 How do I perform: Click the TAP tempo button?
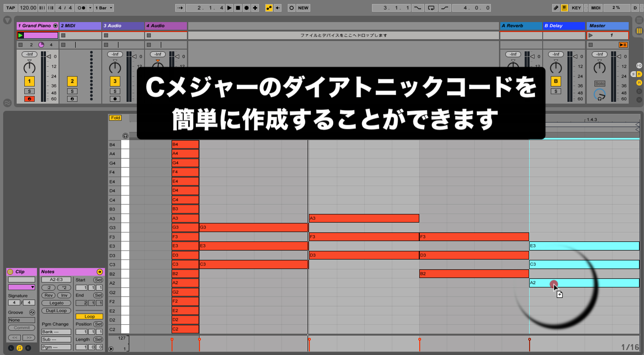pos(10,8)
